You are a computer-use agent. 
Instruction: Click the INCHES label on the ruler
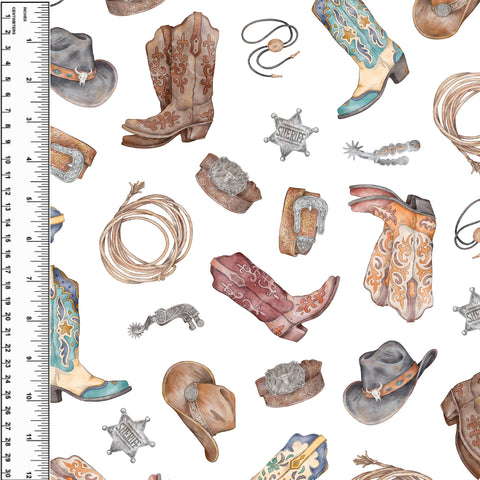(25, 14)
